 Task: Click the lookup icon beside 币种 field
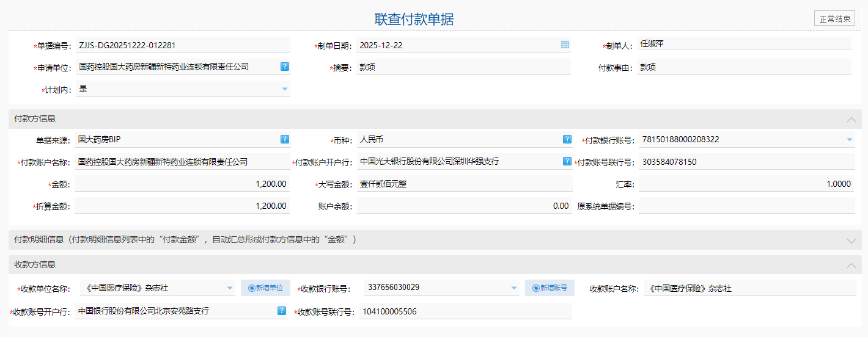(x=567, y=139)
